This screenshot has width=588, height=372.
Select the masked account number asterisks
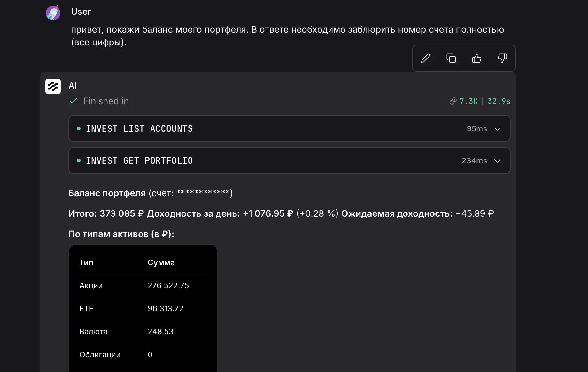click(203, 192)
